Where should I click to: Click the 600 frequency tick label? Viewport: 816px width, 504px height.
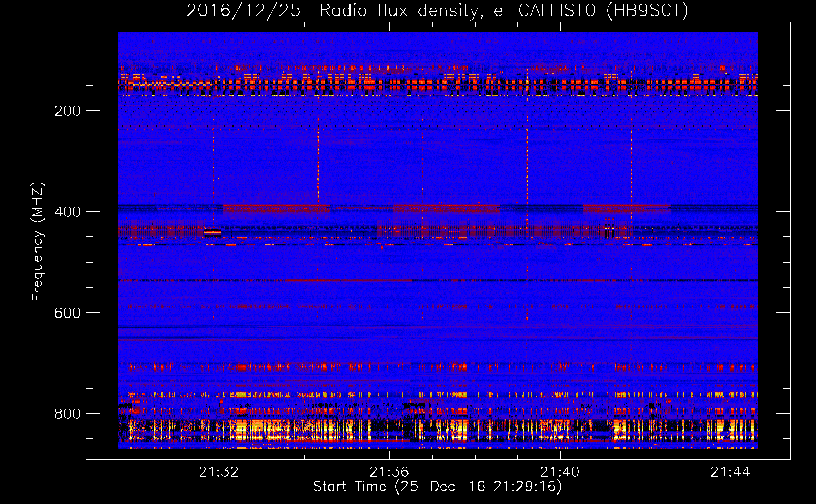click(67, 313)
